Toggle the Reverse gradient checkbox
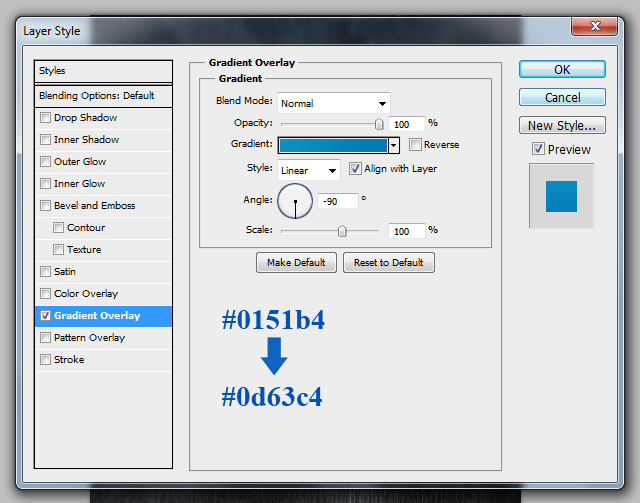Viewport: 640px width, 503px height. (415, 145)
